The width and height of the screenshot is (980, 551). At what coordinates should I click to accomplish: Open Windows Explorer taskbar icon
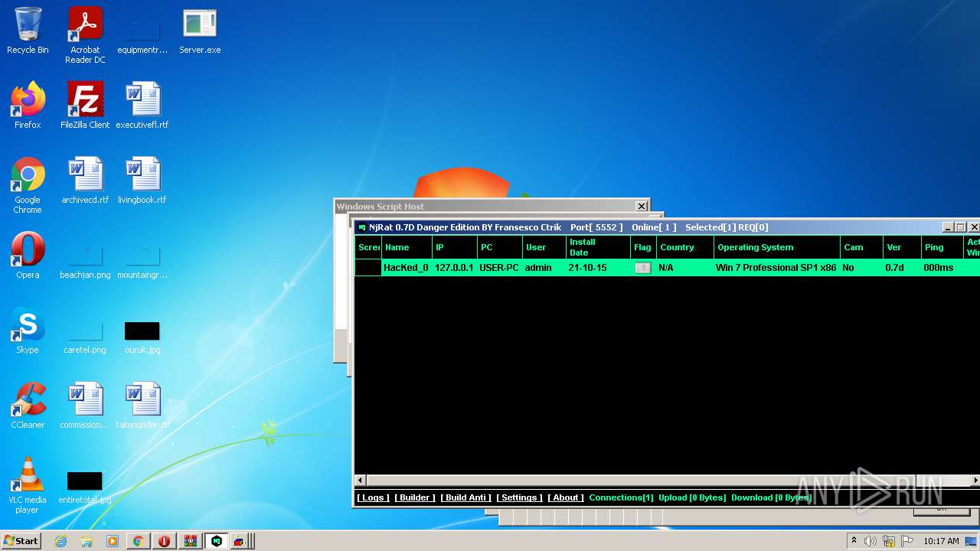[x=87, y=541]
